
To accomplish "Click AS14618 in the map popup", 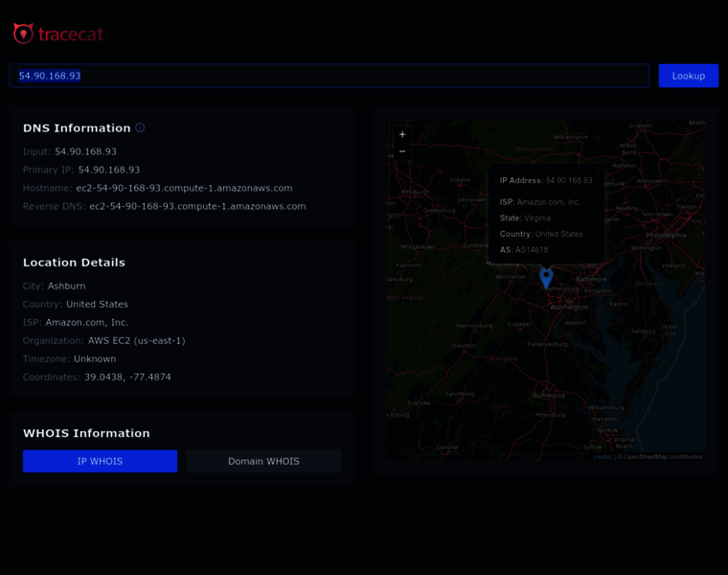I will [x=532, y=249].
